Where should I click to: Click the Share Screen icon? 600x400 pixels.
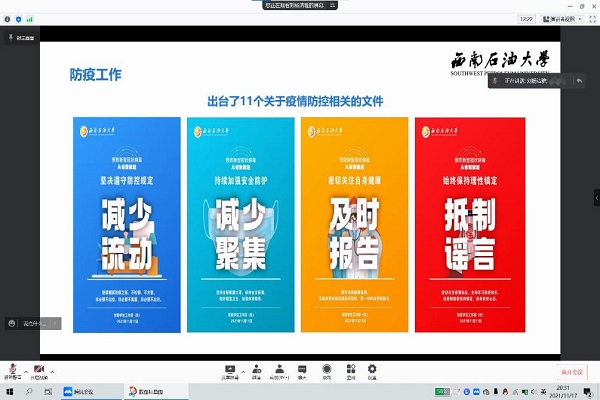pyautogui.click(x=230, y=369)
